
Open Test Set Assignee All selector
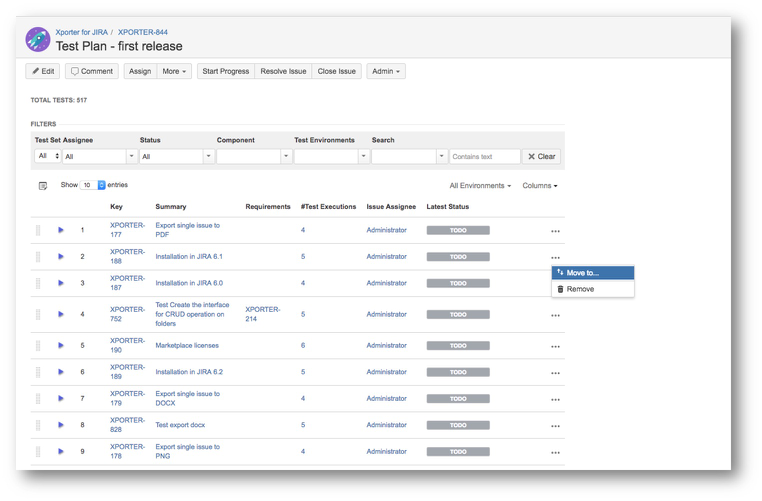48,156
